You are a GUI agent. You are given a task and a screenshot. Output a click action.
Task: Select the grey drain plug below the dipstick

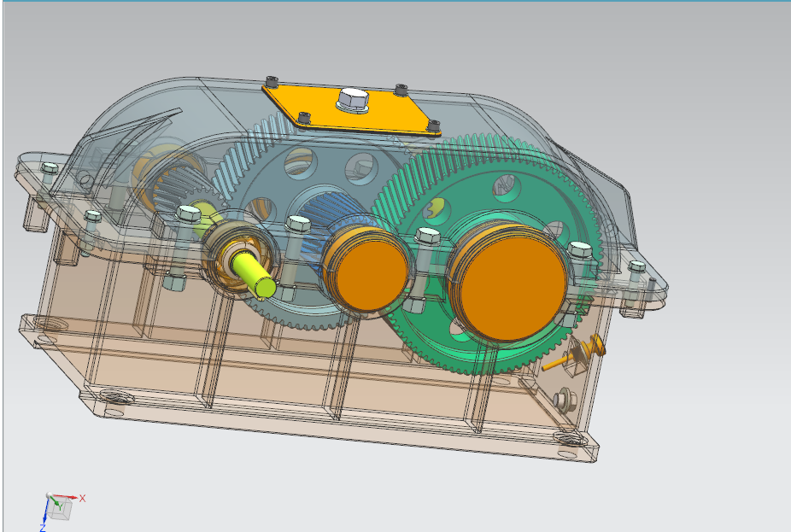[565, 399]
